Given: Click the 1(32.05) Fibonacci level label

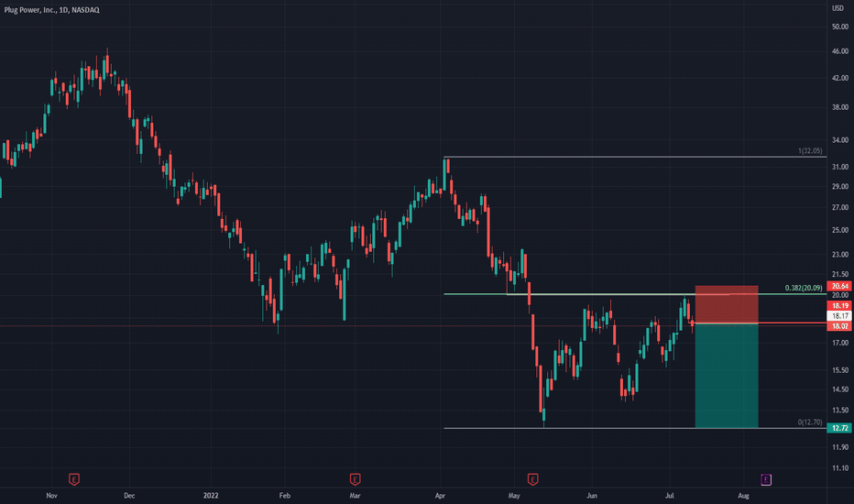Looking at the screenshot, I should tap(810, 151).
